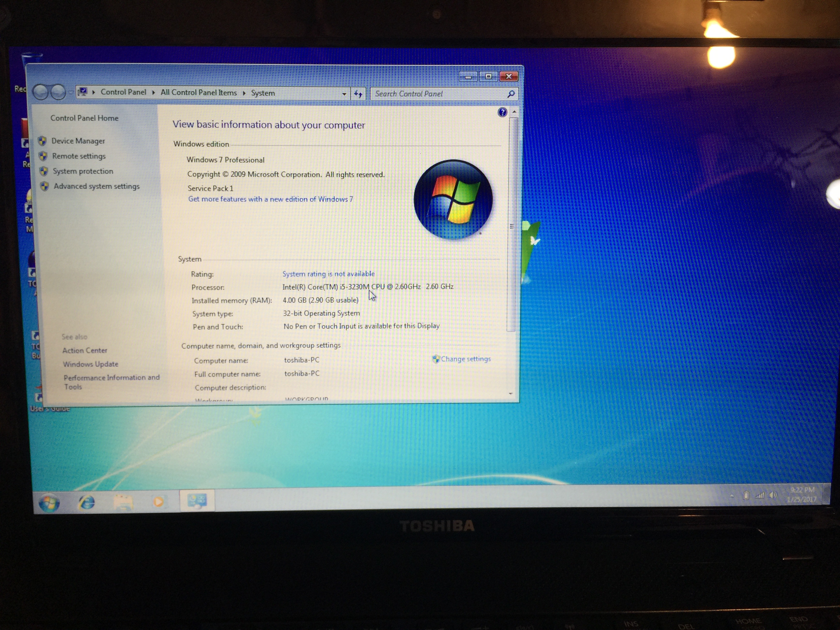This screenshot has height=630, width=840.
Task: Go to Control Panel Home
Action: (x=84, y=118)
